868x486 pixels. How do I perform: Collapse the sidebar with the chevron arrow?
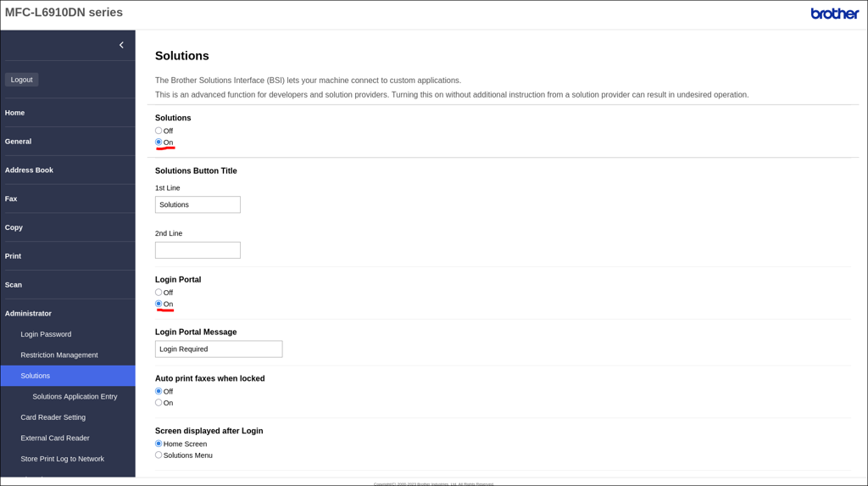click(x=121, y=45)
